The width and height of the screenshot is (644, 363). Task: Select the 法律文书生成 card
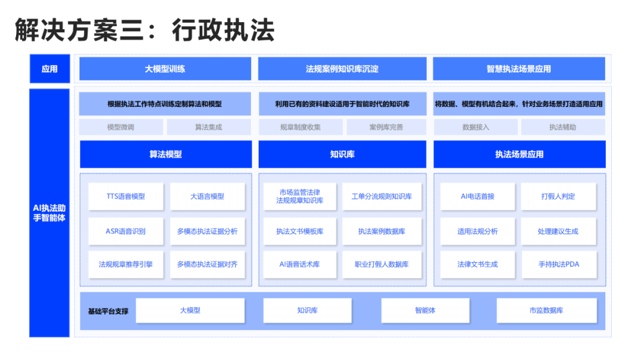click(477, 264)
